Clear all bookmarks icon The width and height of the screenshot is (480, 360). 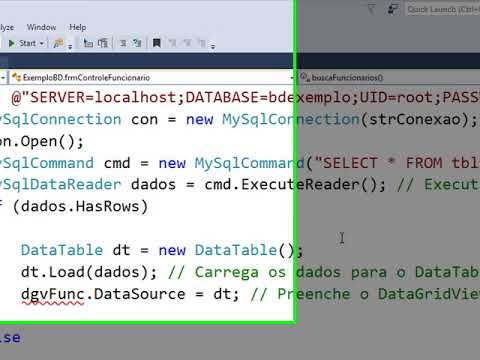click(202, 43)
